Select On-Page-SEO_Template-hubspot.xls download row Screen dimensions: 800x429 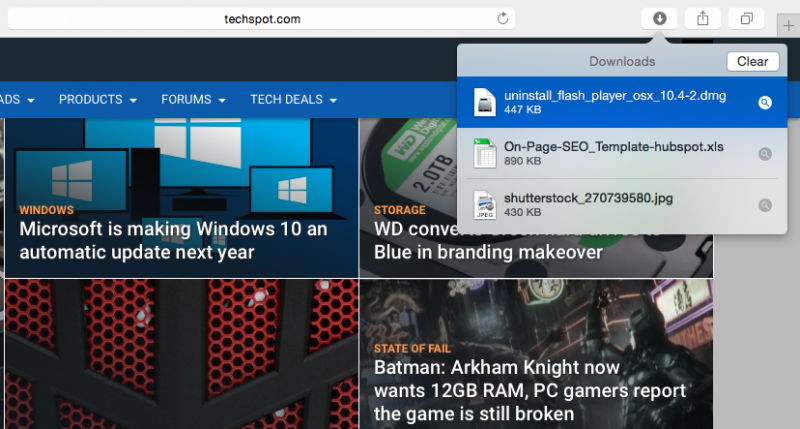pyautogui.click(x=622, y=153)
